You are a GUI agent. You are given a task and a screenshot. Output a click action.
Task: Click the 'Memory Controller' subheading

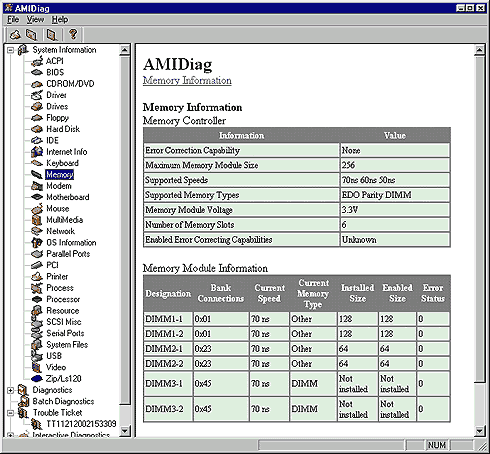(184, 121)
